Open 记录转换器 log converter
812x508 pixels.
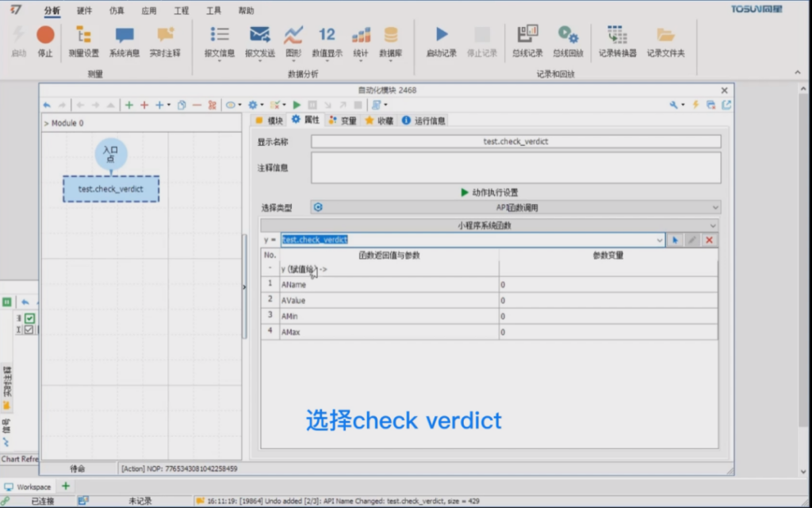coord(617,41)
